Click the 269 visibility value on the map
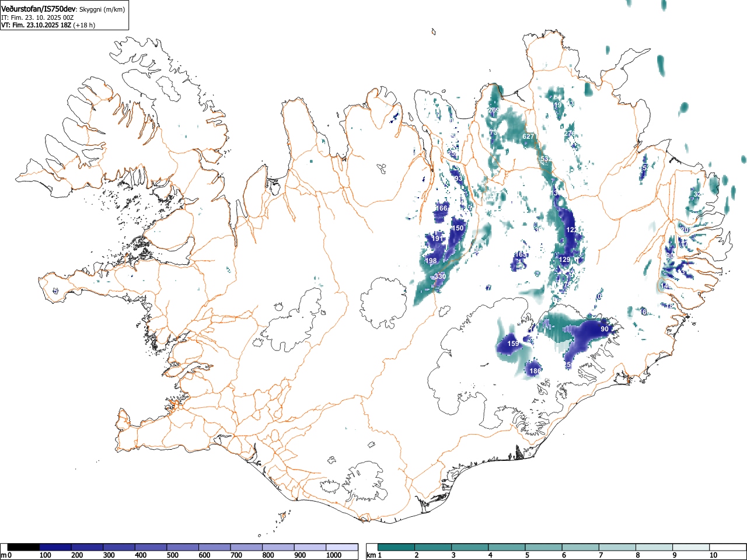 [x=494, y=110]
